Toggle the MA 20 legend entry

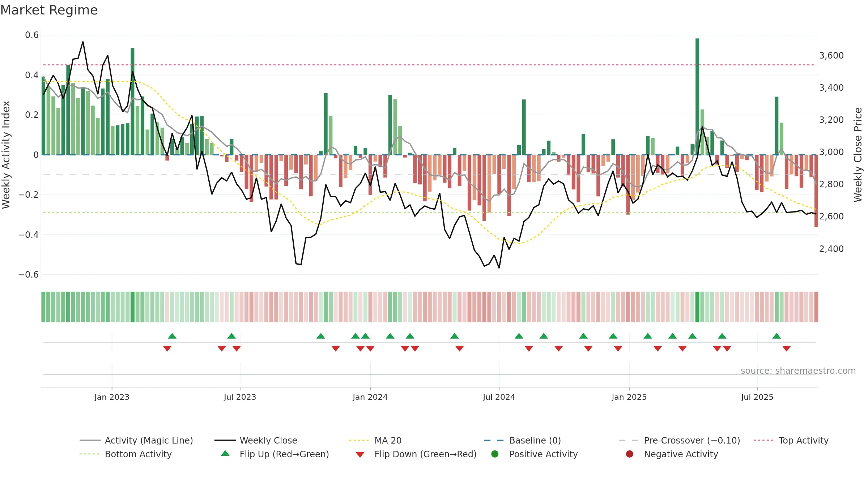tap(375, 440)
